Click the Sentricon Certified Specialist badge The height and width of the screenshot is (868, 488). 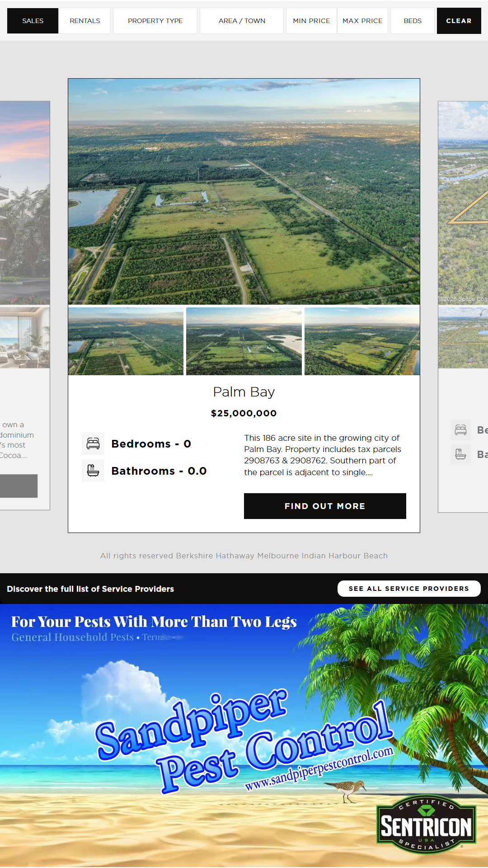coord(427,824)
